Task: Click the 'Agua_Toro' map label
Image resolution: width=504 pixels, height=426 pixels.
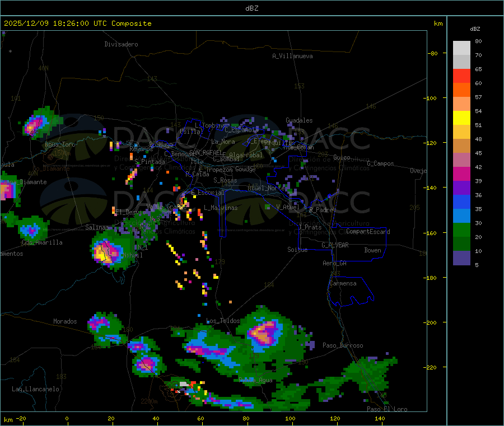Action: pyautogui.click(x=60, y=144)
